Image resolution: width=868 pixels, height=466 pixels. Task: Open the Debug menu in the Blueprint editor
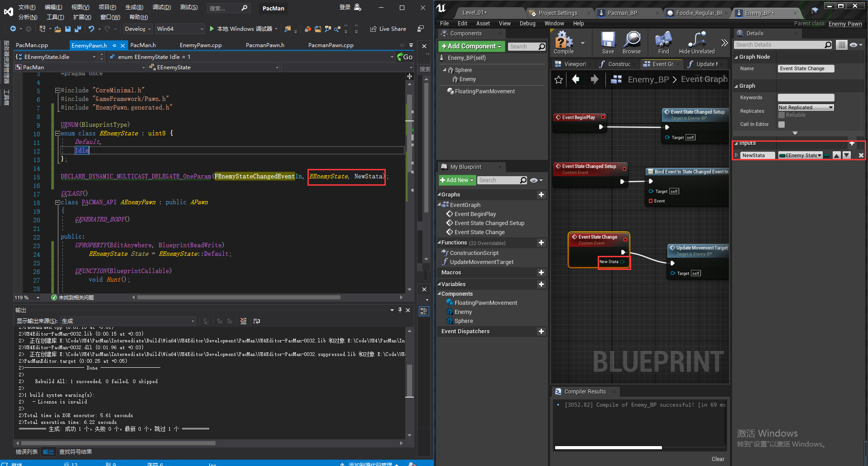coord(527,23)
